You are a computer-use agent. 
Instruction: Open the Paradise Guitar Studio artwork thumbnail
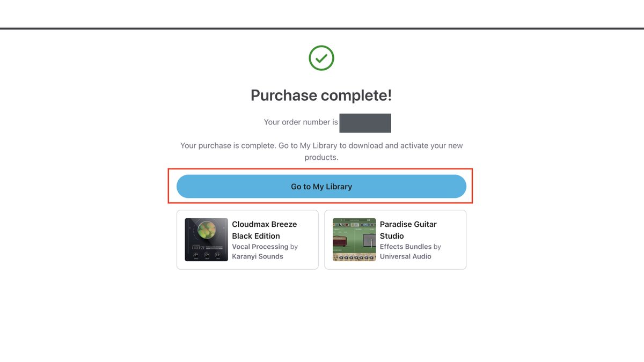click(354, 240)
